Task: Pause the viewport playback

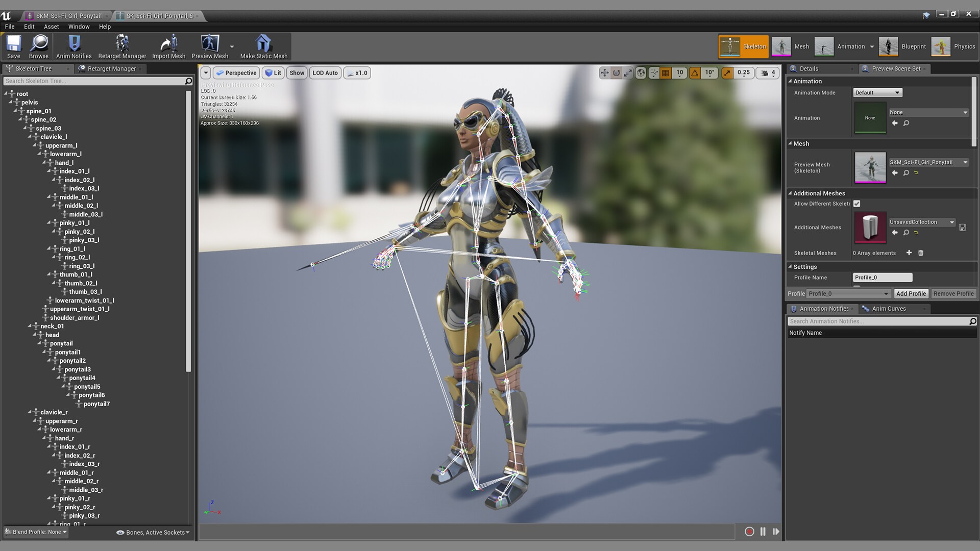Action: (763, 532)
